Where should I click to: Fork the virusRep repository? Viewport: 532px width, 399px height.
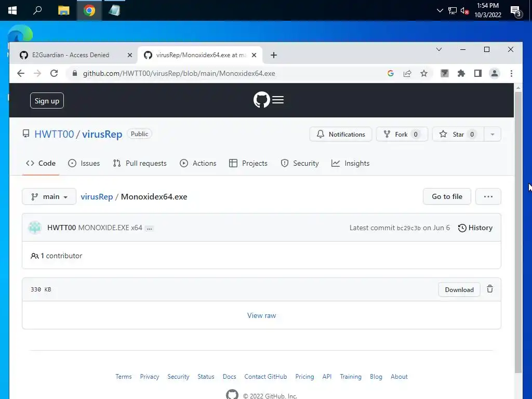tap(402, 135)
